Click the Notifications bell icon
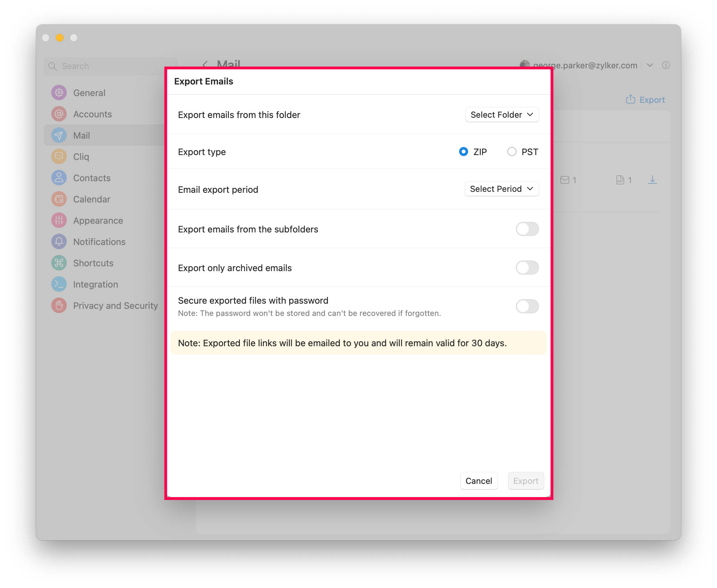The width and height of the screenshot is (717, 588). (59, 241)
